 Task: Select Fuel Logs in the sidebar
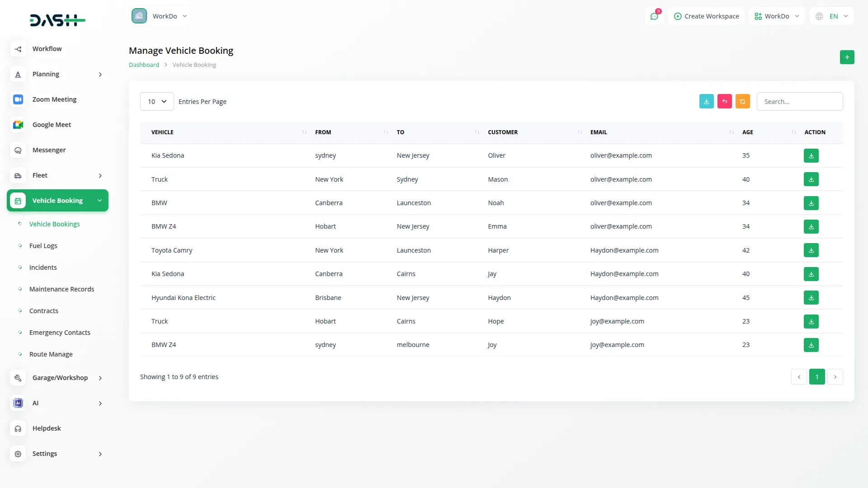click(43, 245)
